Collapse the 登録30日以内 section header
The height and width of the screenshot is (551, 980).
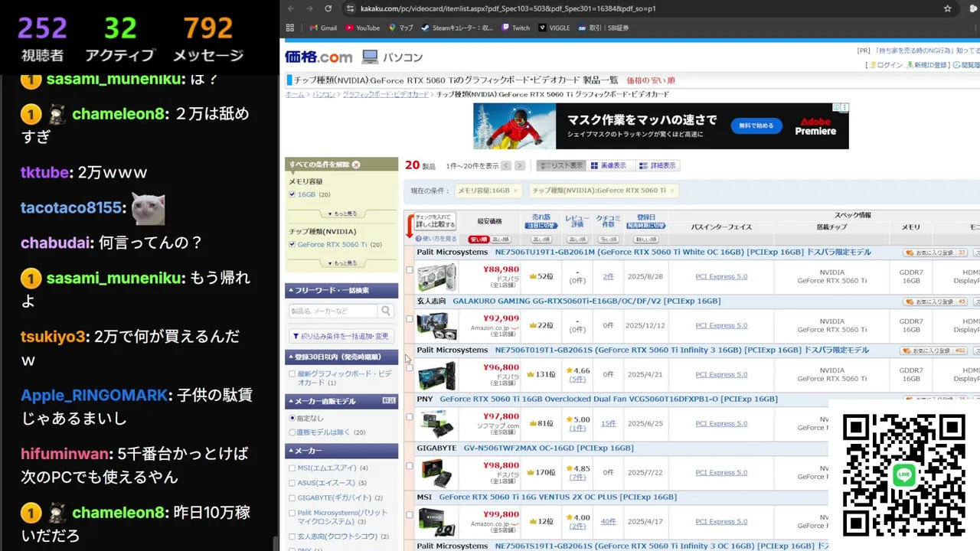click(x=341, y=357)
